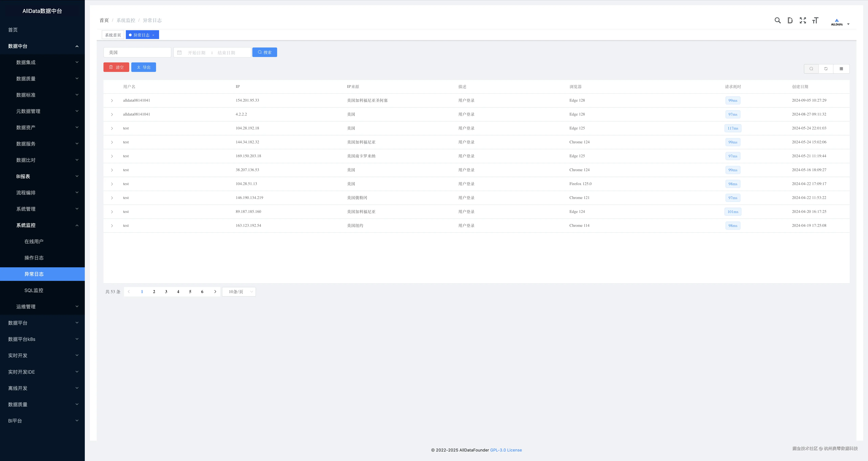Open the font size setting icon
The image size is (868, 461).
point(815,21)
